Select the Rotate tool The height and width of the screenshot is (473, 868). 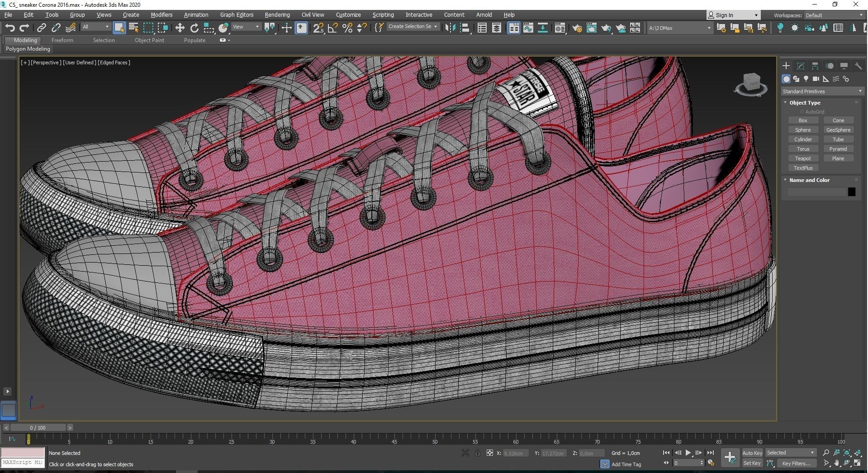(x=194, y=28)
